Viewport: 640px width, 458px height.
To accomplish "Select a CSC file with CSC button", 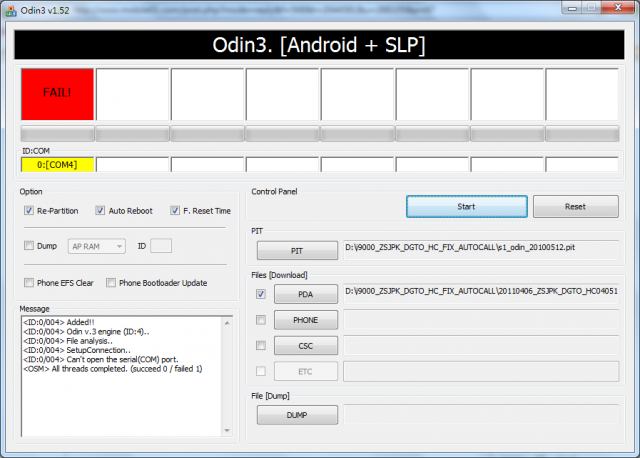I will [x=306, y=345].
